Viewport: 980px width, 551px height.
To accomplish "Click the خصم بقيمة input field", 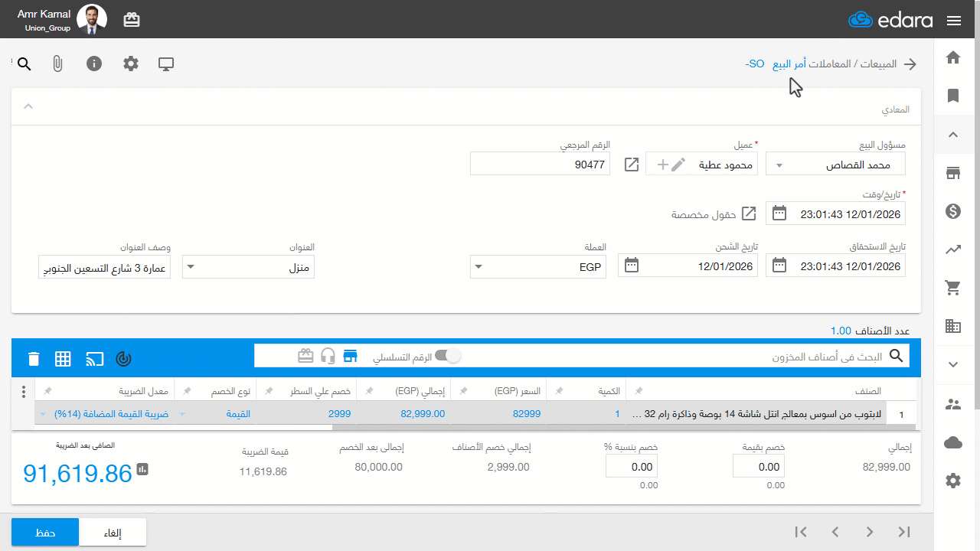I will point(758,466).
